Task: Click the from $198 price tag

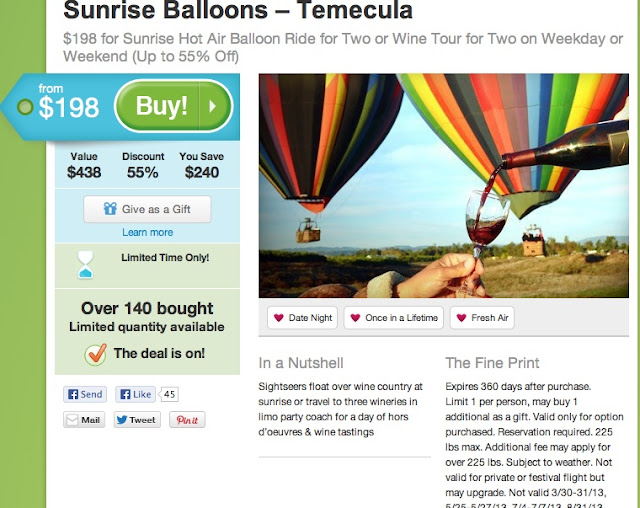Action: click(62, 104)
